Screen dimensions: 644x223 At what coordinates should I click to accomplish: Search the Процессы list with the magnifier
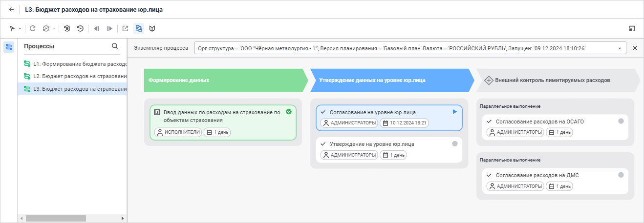tap(115, 46)
